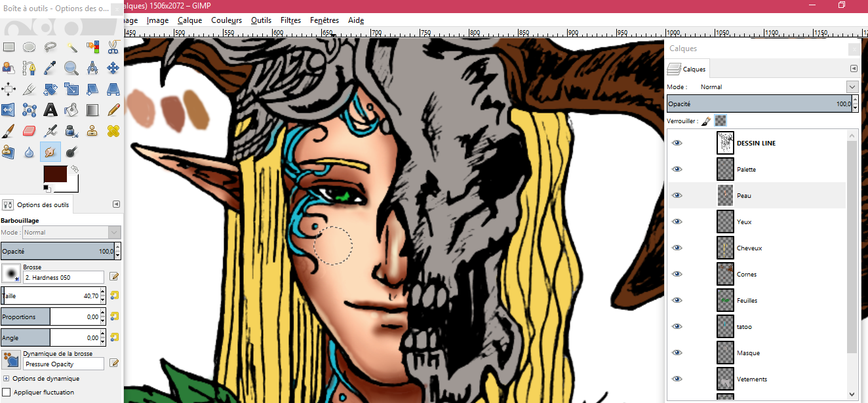This screenshot has height=403, width=868.
Task: Toggle visibility of the tatoo layer
Action: coord(677,326)
